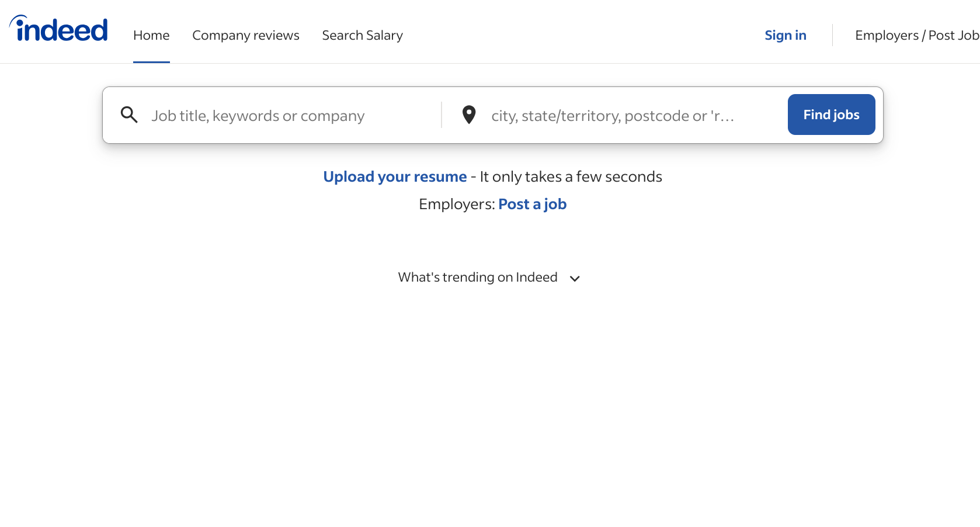The image size is (980, 527).
Task: Click the magnifying glass search icon
Action: [x=129, y=115]
